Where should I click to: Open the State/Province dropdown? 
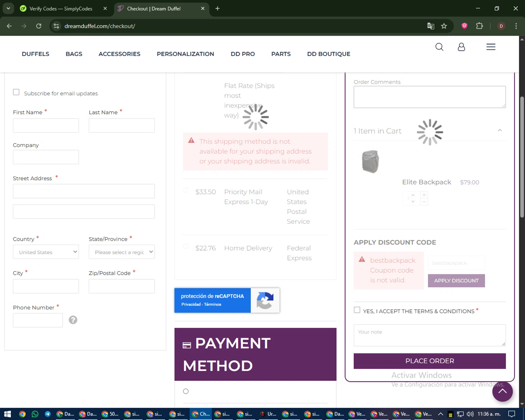pos(122,252)
